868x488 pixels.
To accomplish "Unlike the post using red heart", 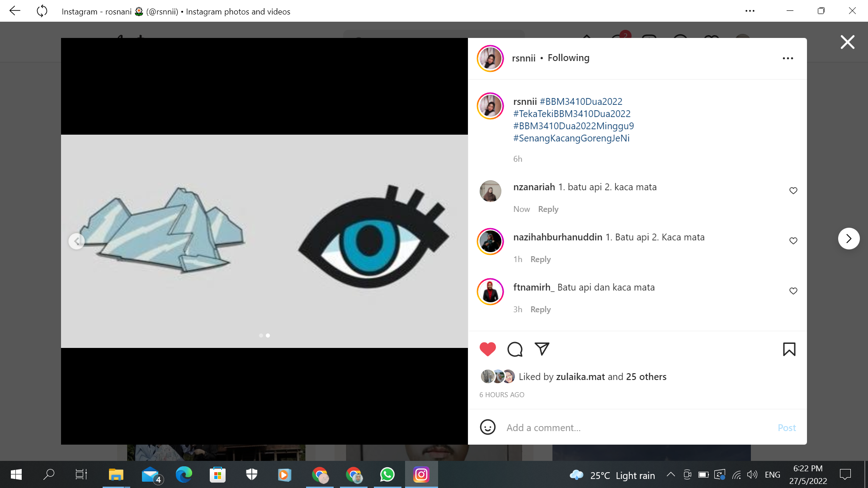I will pyautogui.click(x=487, y=349).
